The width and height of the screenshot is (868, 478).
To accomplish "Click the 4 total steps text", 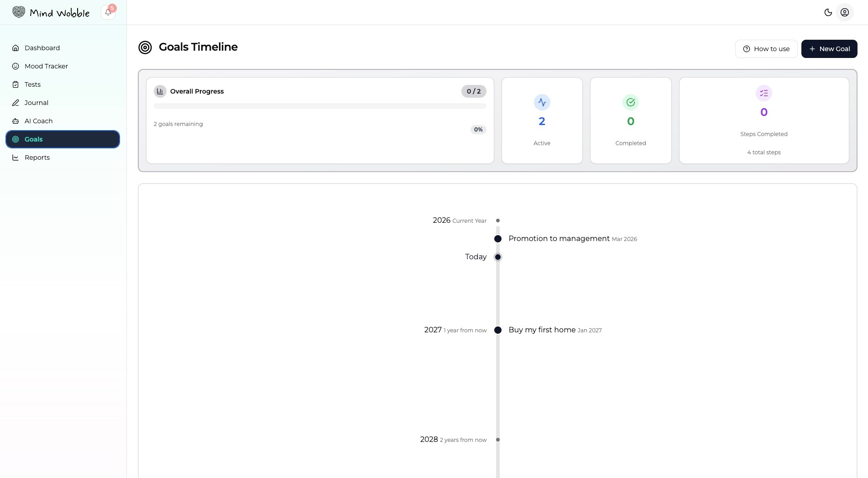I will pyautogui.click(x=764, y=152).
